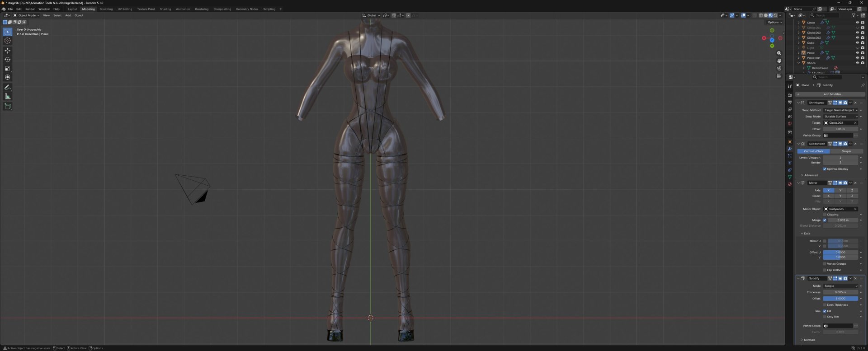Choose the Move tool
The height and width of the screenshot is (351, 868).
click(x=8, y=51)
